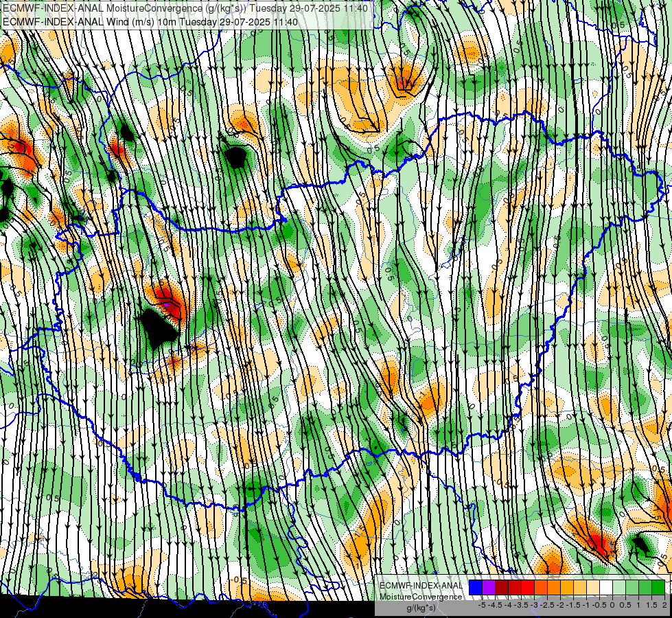Click the legend's 1 scale label
Viewport: 672px width, 618px height.
point(638,605)
